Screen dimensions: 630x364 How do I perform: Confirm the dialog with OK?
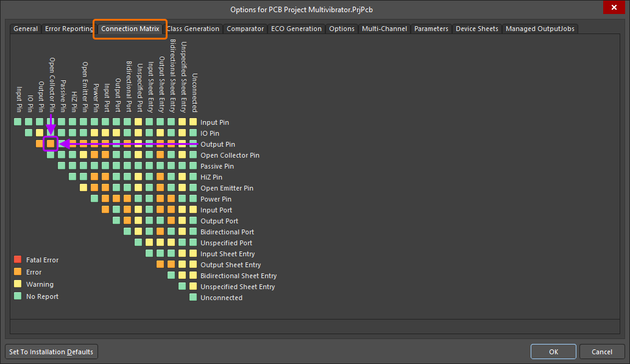point(553,352)
